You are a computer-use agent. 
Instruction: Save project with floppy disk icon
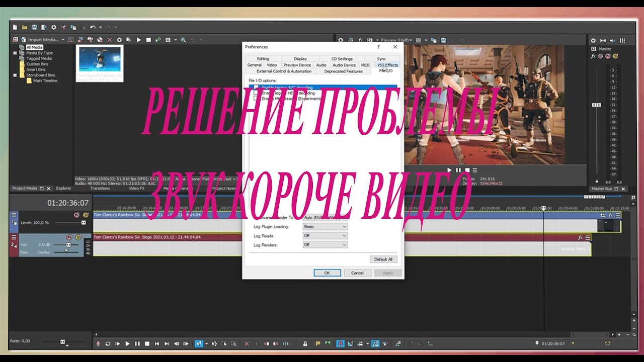pyautogui.click(x=34, y=27)
